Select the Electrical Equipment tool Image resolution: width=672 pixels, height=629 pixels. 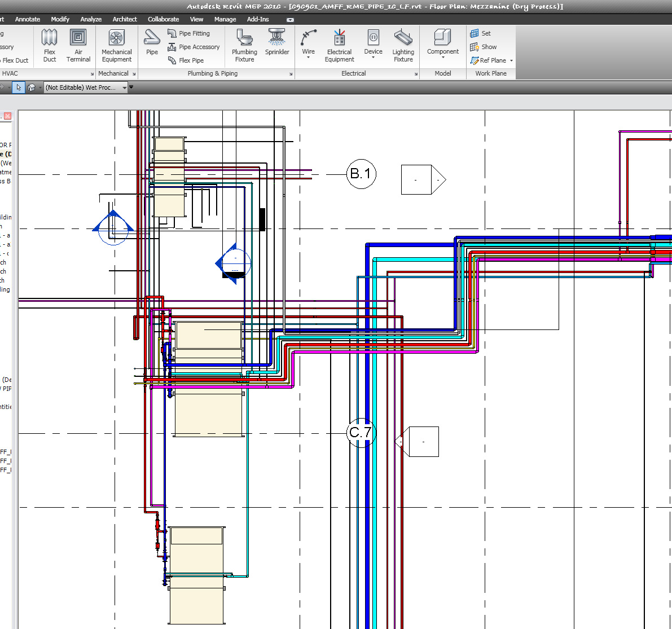coord(339,45)
